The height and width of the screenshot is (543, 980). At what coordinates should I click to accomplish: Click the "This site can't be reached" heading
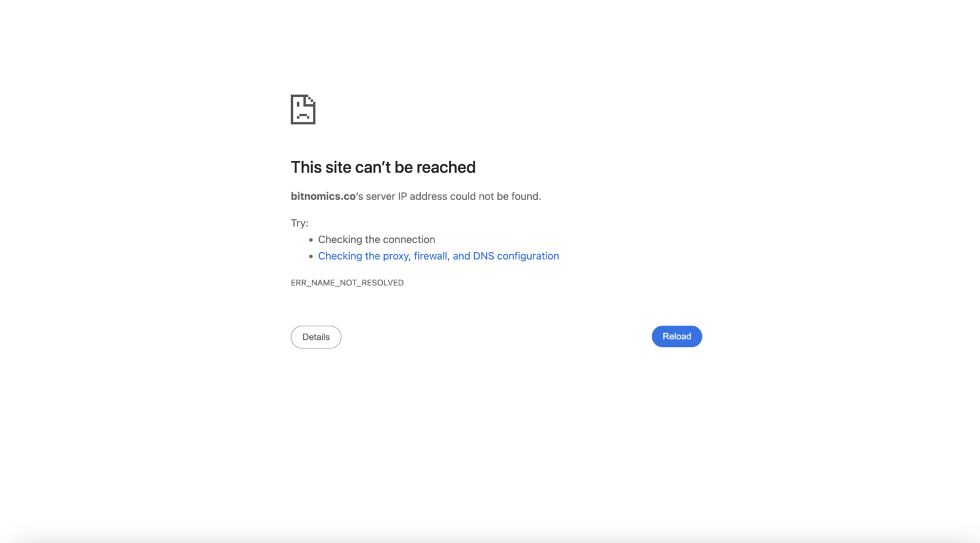pos(383,167)
